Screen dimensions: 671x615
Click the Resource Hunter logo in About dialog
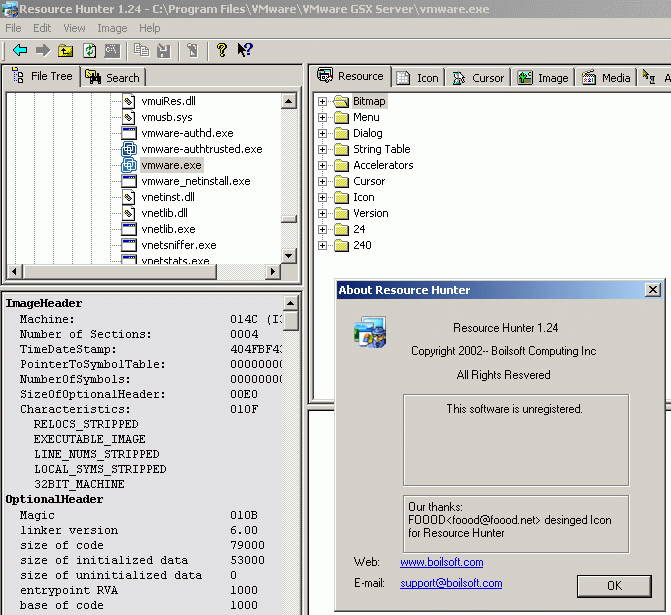[370, 332]
